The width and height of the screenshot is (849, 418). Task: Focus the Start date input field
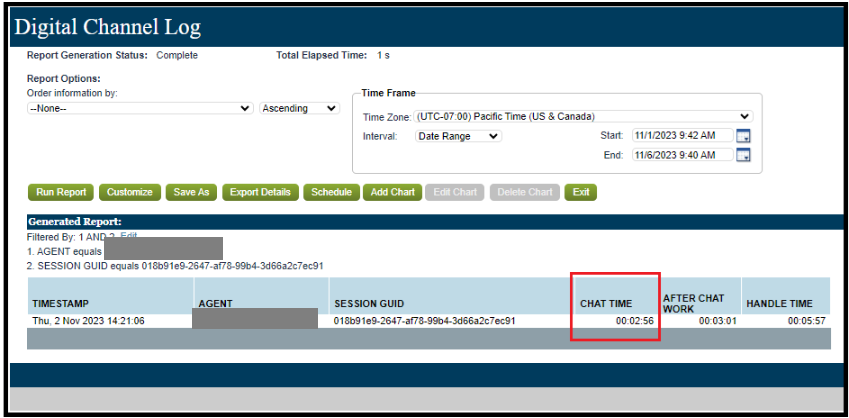tap(683, 135)
